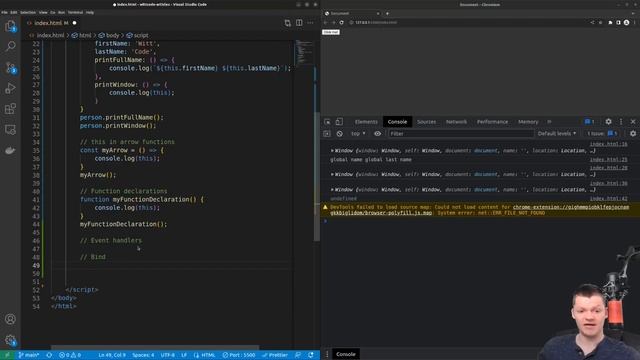The height and width of the screenshot is (360, 640).
Task: Open DevTools settings gear
Action: click(608, 122)
